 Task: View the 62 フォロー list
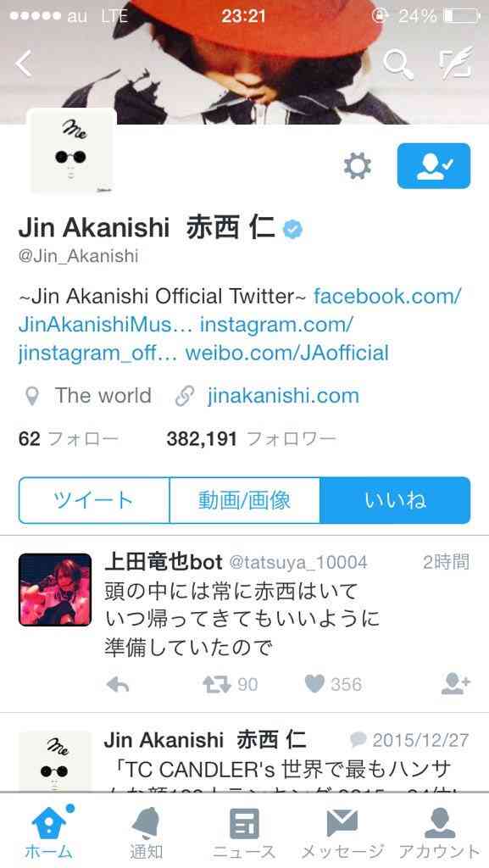coord(69,440)
